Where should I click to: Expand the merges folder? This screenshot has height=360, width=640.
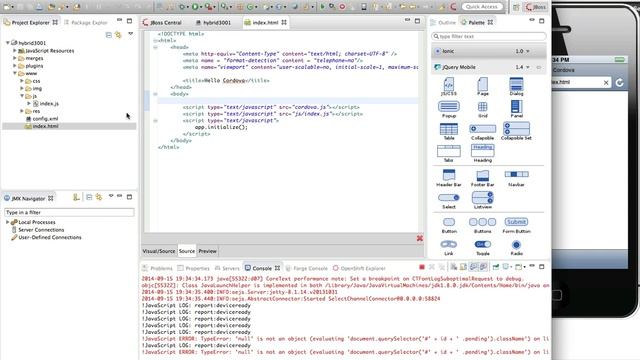coord(15,58)
